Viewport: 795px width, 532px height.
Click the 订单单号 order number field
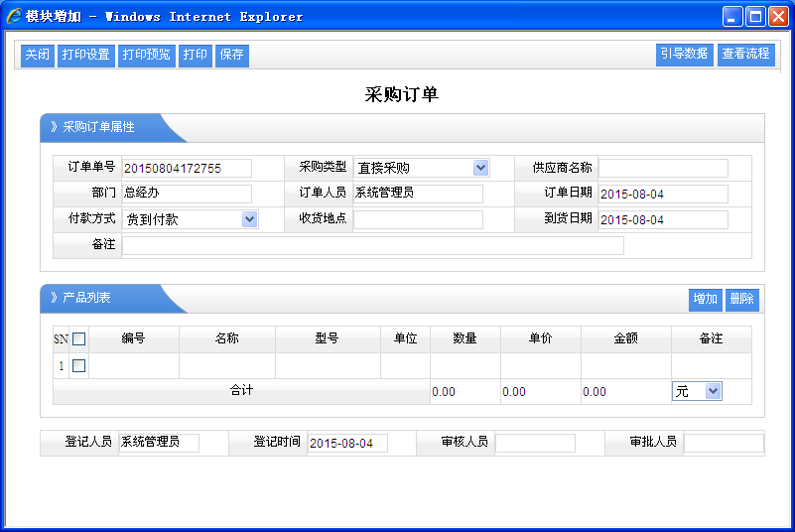(187, 168)
